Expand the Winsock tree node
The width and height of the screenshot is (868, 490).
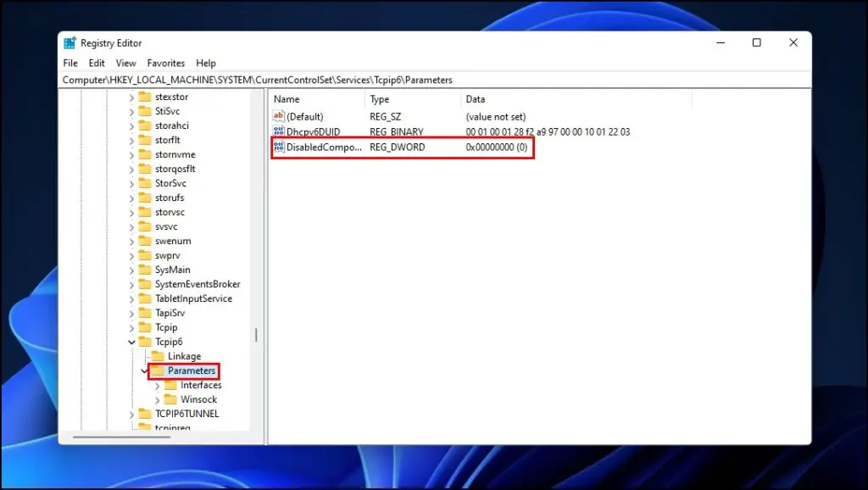(157, 400)
